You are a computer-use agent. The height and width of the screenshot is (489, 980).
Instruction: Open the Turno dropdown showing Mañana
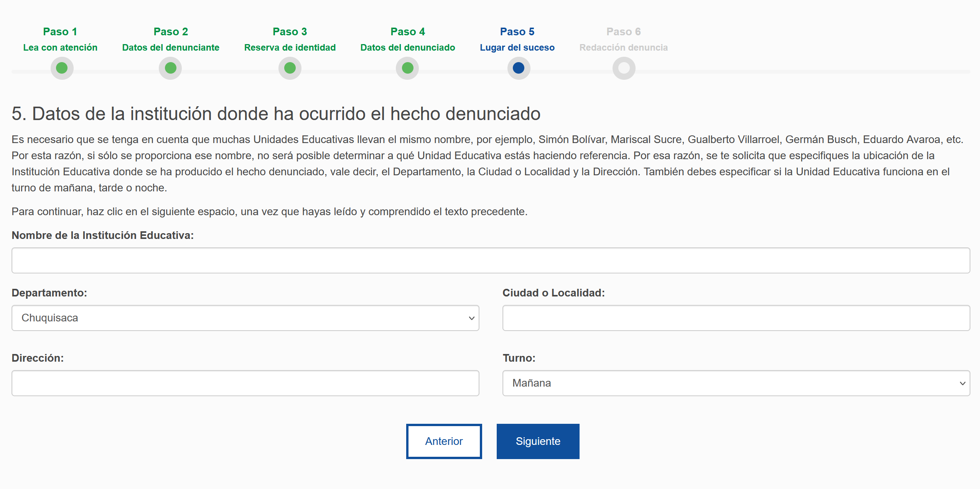tap(736, 383)
